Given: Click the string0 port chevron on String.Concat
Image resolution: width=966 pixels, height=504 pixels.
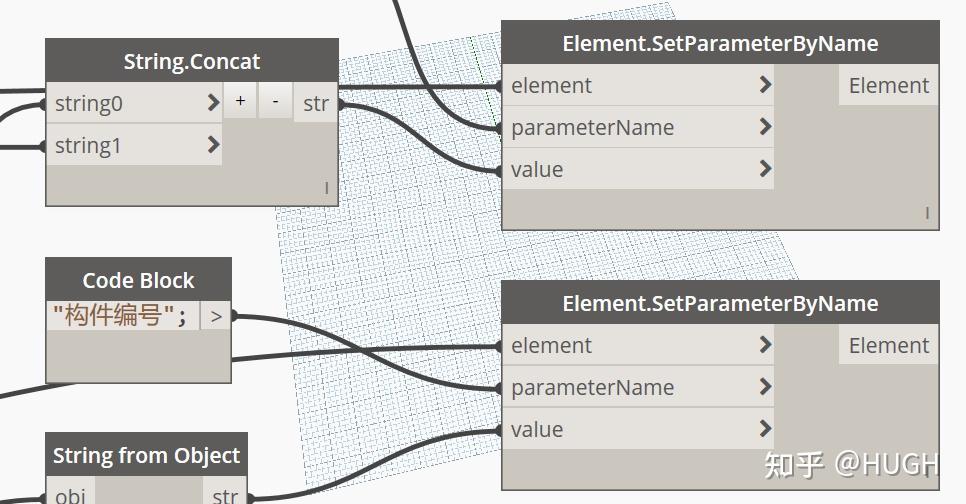Looking at the screenshot, I should (x=213, y=103).
